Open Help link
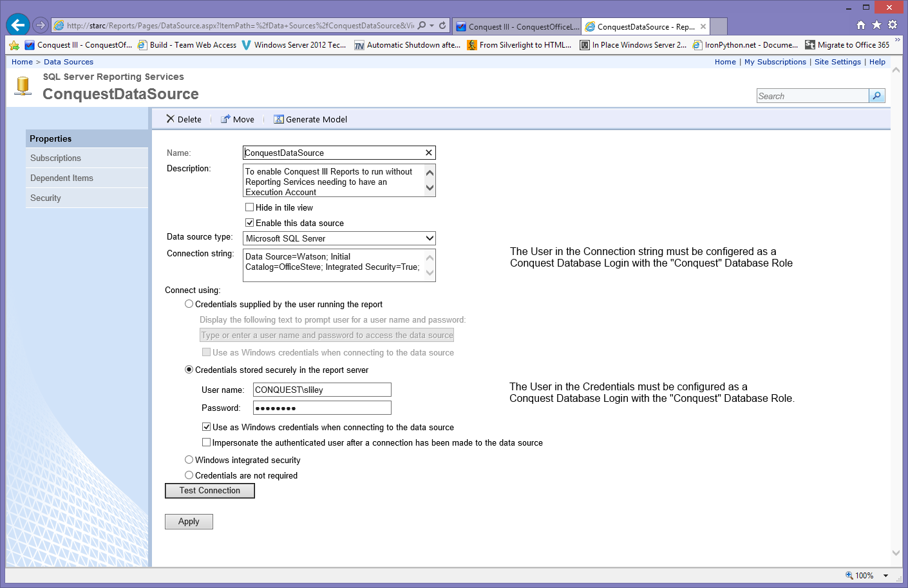This screenshot has height=588, width=908. point(877,62)
